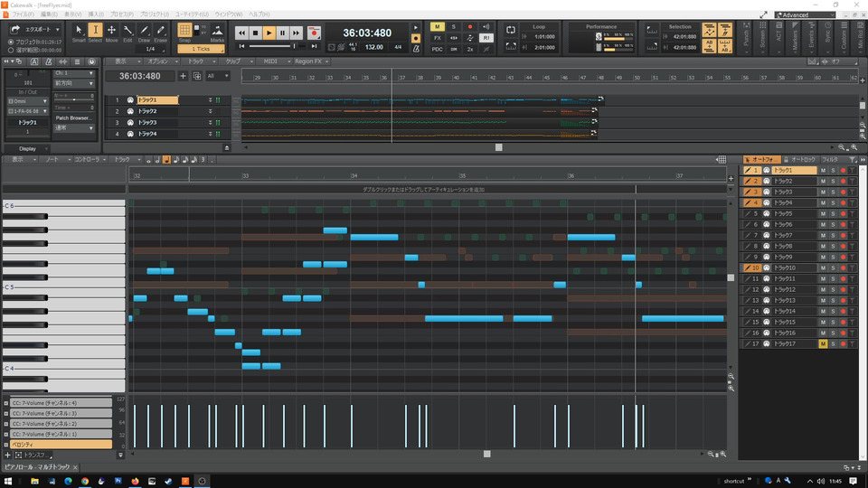Open the ヘルプ(H) menu

click(259, 14)
